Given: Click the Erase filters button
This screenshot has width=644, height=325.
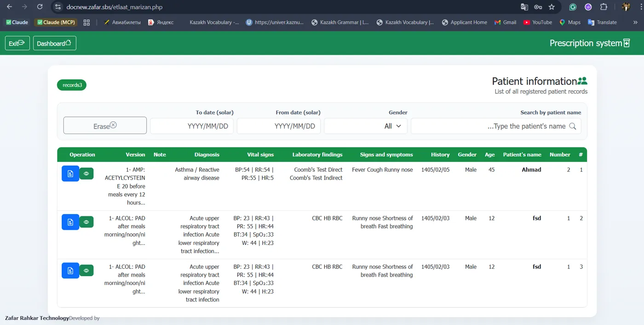Looking at the screenshot, I should (x=105, y=126).
